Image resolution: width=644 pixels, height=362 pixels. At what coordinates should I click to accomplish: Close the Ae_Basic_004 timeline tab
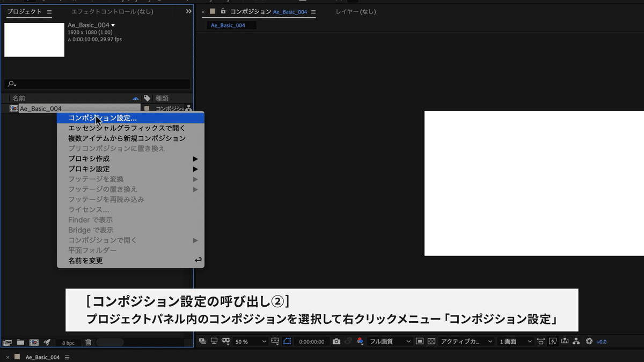pos(8,357)
